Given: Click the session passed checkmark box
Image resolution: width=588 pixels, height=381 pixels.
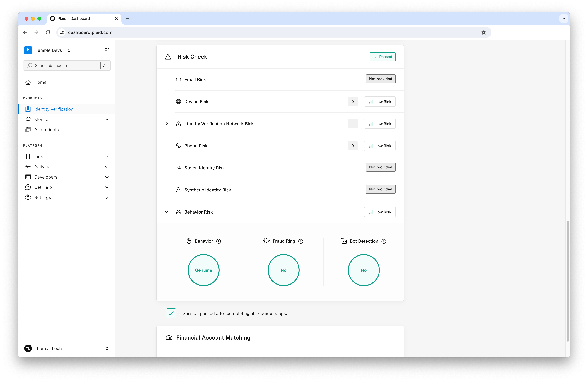Looking at the screenshot, I should 171,313.
